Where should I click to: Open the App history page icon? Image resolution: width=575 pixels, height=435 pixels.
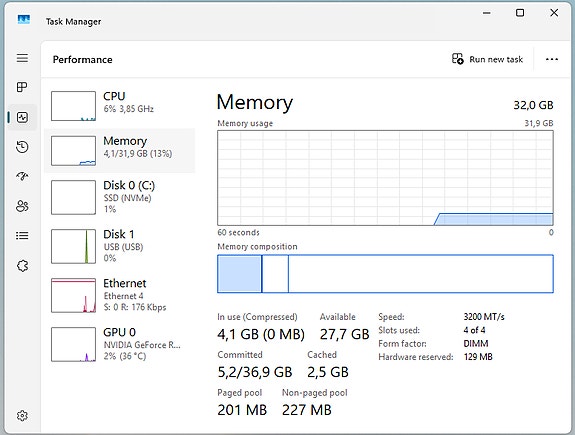[x=22, y=147]
